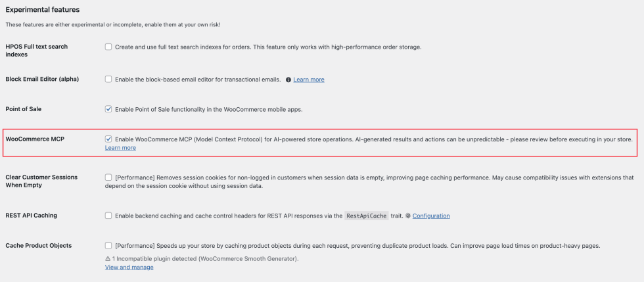
Task: Open the REST API Caching Configuration link
Action: [x=431, y=216]
